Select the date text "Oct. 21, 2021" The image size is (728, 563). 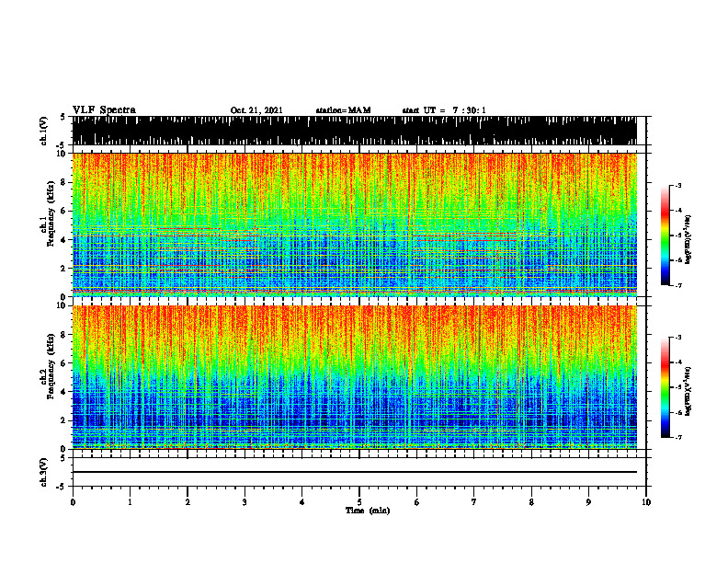[x=256, y=110]
